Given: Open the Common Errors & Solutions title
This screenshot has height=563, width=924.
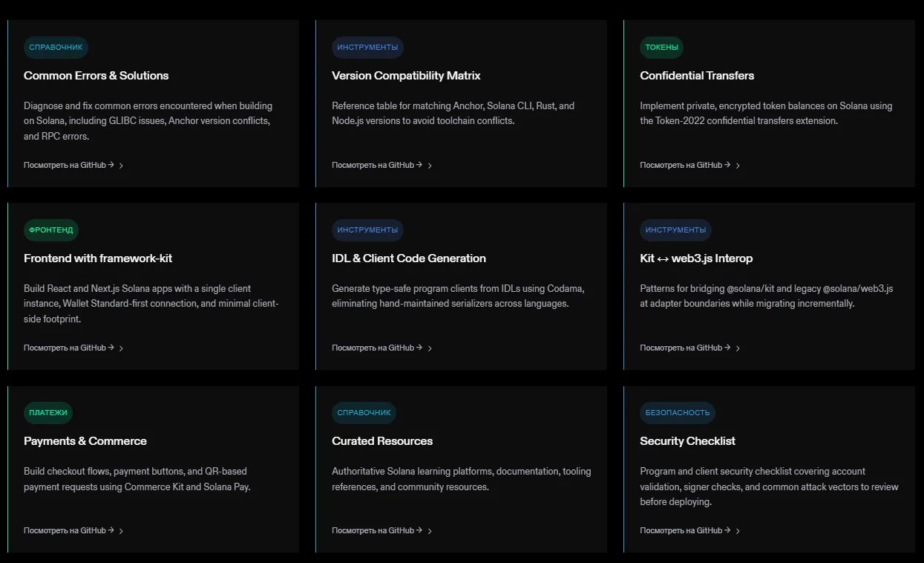Looking at the screenshot, I should coord(96,76).
